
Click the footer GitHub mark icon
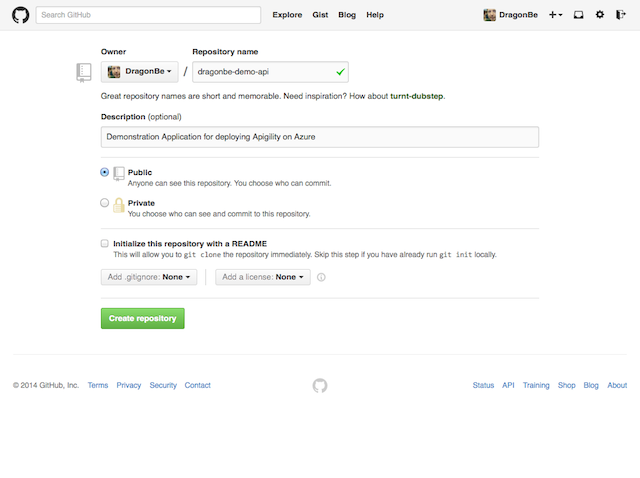tap(320, 385)
